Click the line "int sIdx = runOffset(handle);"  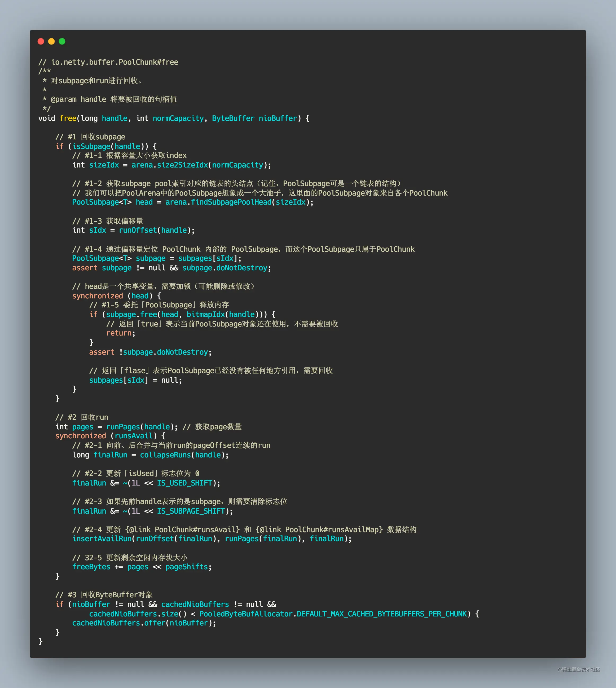pos(134,231)
